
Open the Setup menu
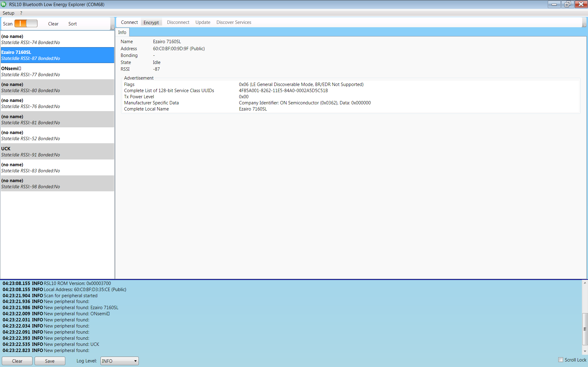point(8,13)
